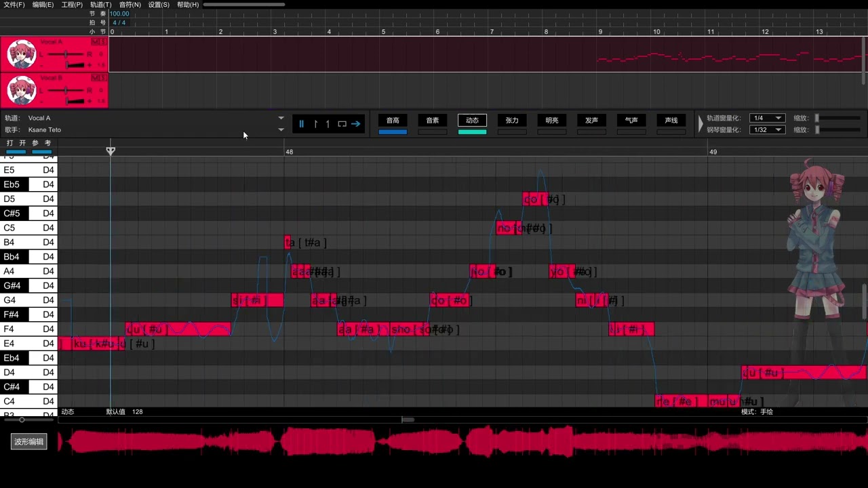868x488 pixels.
Task: Select the 音高 parameter button
Action: click(393, 120)
